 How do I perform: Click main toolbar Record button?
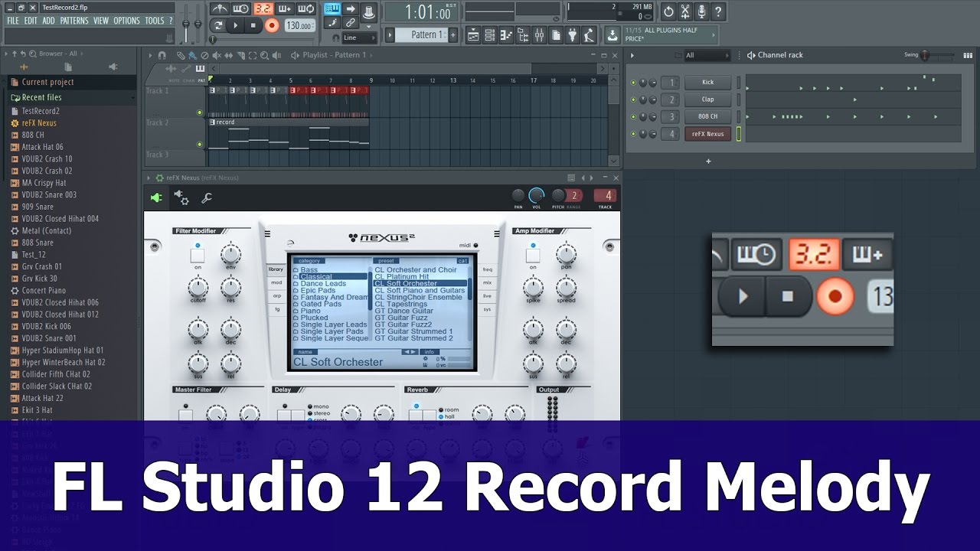click(272, 25)
